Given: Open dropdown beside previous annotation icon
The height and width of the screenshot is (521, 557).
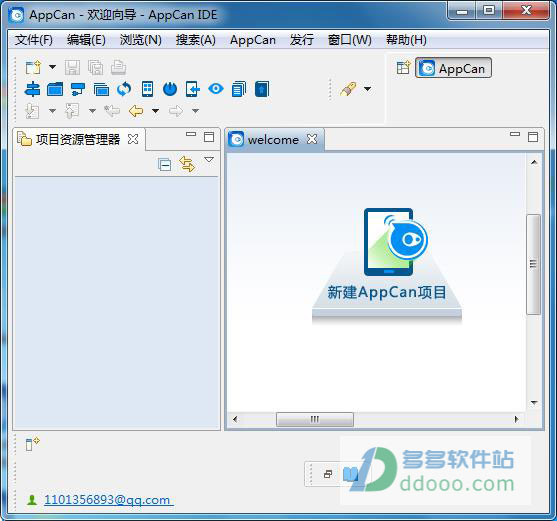Looking at the screenshot, I should coord(92,111).
